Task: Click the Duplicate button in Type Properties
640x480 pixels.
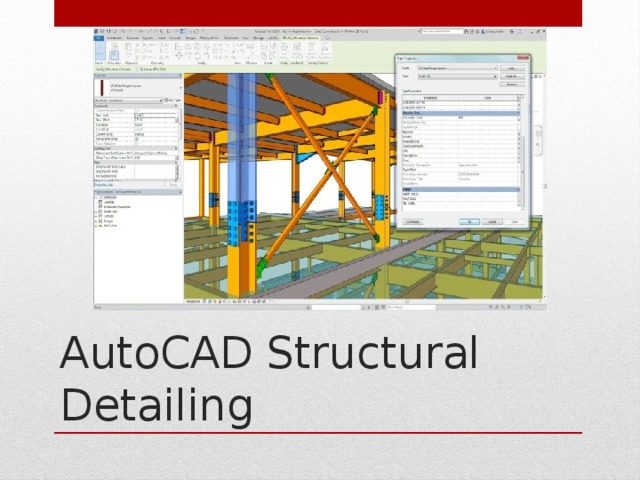Action: click(512, 76)
